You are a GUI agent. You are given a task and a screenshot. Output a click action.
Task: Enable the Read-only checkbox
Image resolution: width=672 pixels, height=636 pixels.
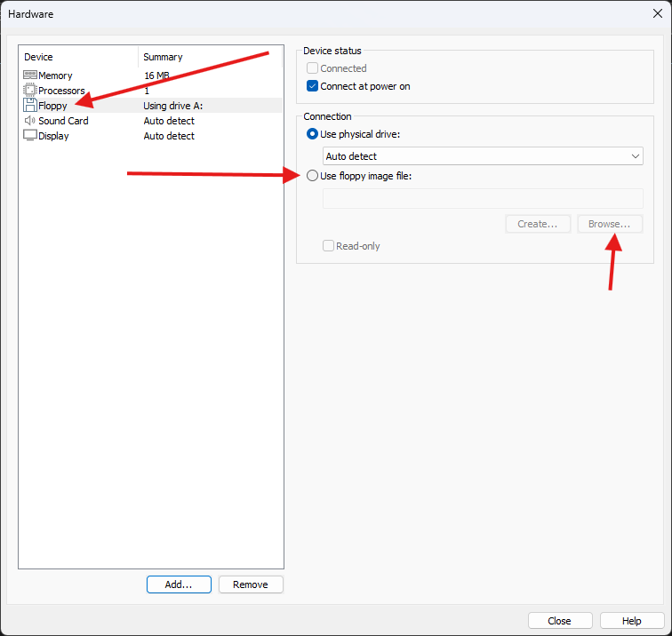coord(329,246)
